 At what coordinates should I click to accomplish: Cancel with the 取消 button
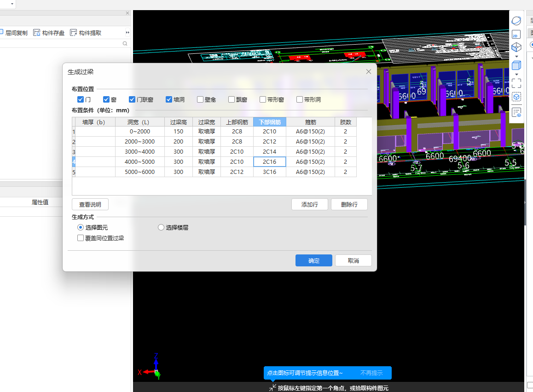point(353,260)
